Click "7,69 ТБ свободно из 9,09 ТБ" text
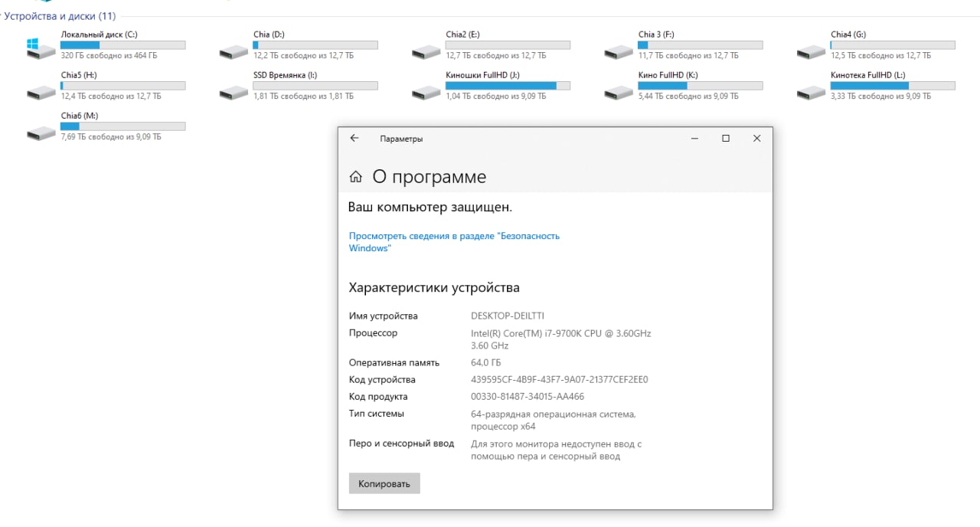Image resolution: width=980 pixels, height=527 pixels. point(111,137)
